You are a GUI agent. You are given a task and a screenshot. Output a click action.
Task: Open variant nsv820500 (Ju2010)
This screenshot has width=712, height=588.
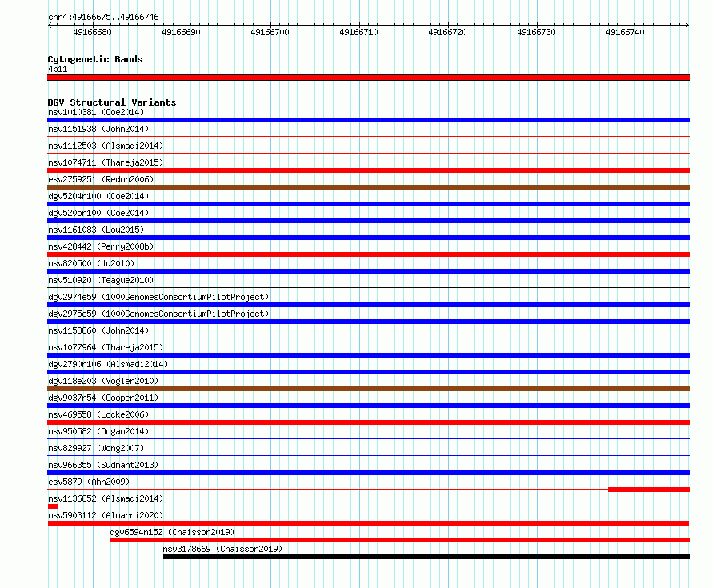[91, 263]
